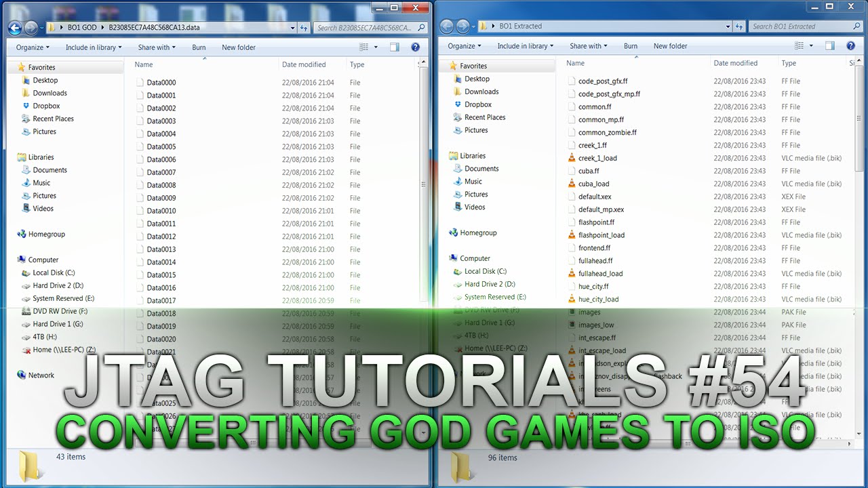Select Dropbox in left window Favorites
868x488 pixels.
(x=46, y=106)
